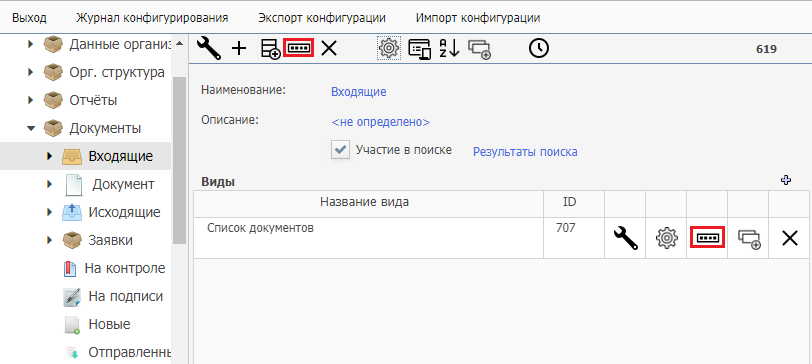
Task: Click the tree panel scrollbar up arrow
Action: pos(179,43)
